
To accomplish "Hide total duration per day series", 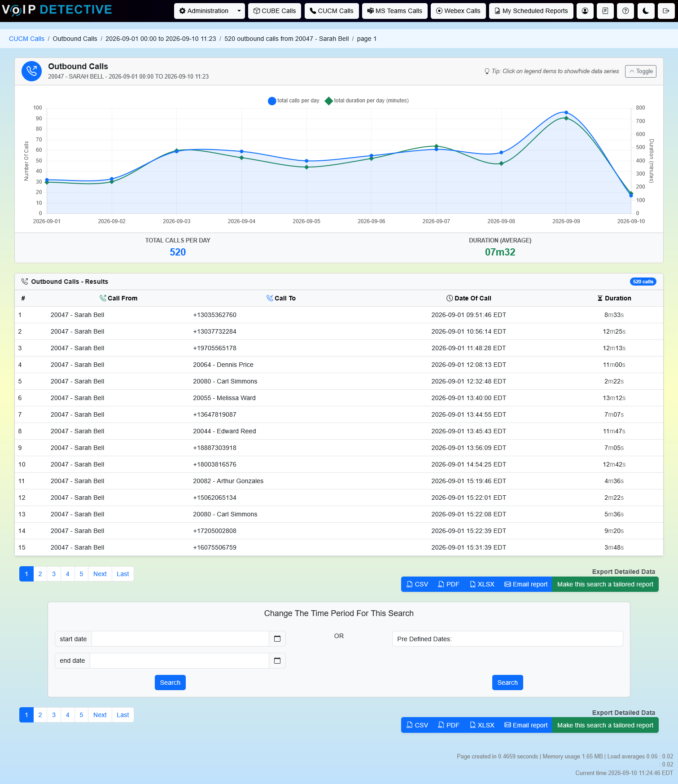I will (x=367, y=101).
